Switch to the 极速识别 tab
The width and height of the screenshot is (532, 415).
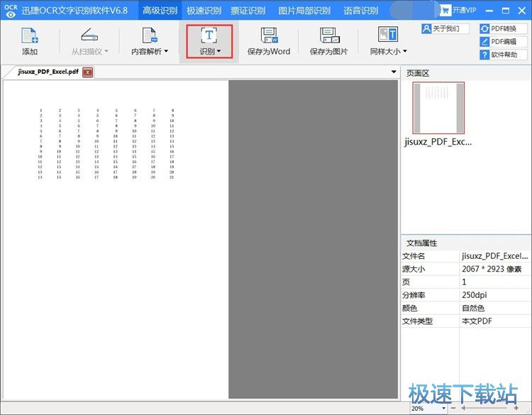pos(204,11)
